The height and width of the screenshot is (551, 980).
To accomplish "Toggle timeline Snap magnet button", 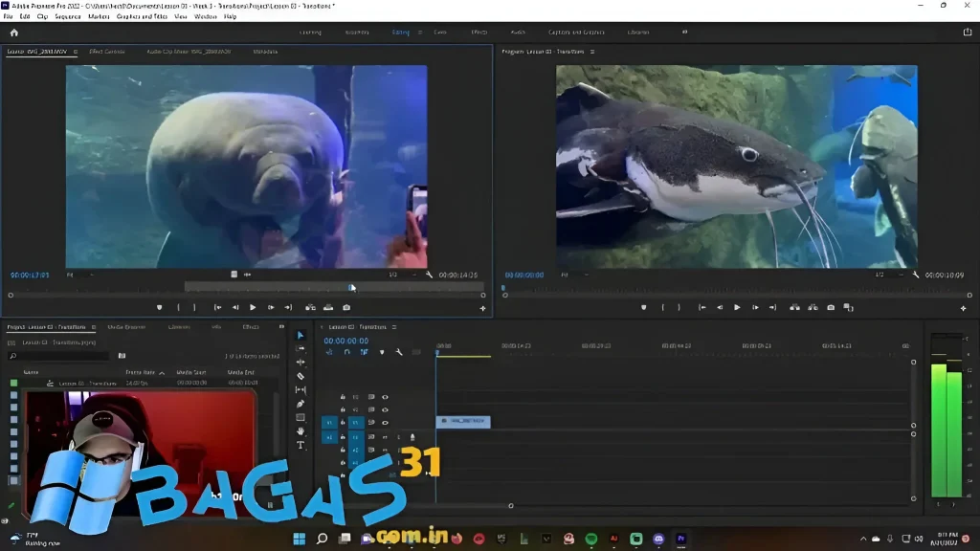I will [x=346, y=352].
